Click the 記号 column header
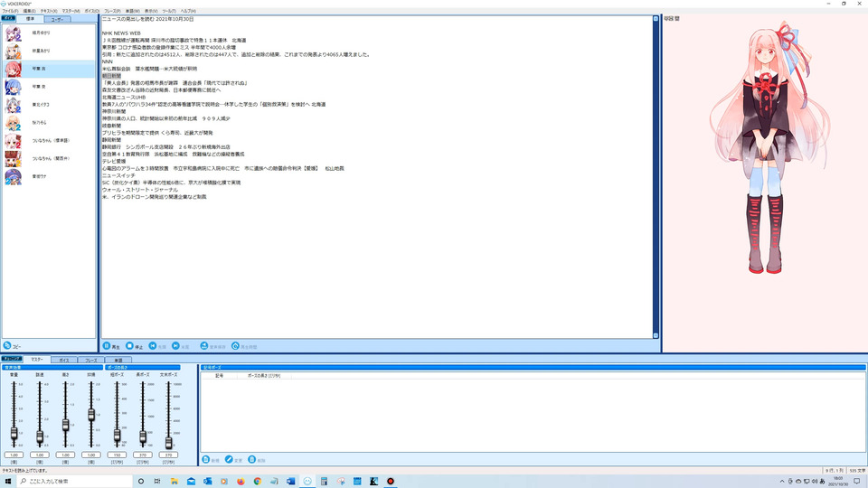The image size is (868, 488). pos(219,376)
